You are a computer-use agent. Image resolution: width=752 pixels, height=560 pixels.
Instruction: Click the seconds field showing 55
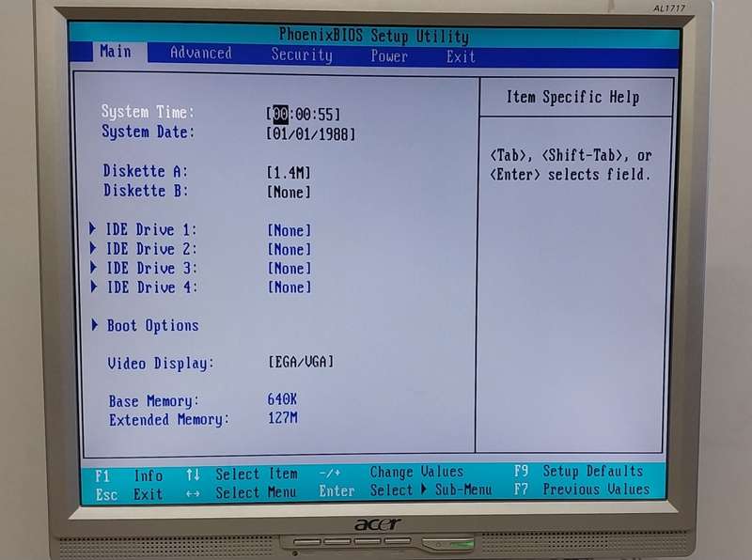point(325,115)
